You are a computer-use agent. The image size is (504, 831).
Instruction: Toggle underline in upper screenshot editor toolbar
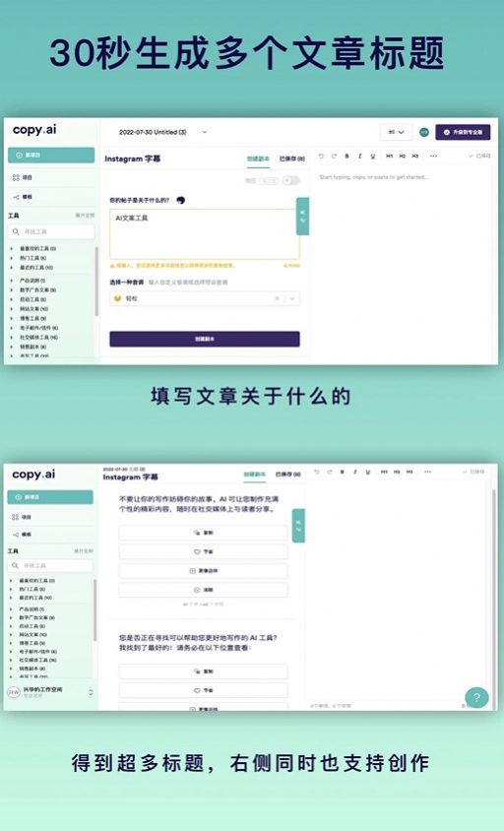[x=373, y=156]
